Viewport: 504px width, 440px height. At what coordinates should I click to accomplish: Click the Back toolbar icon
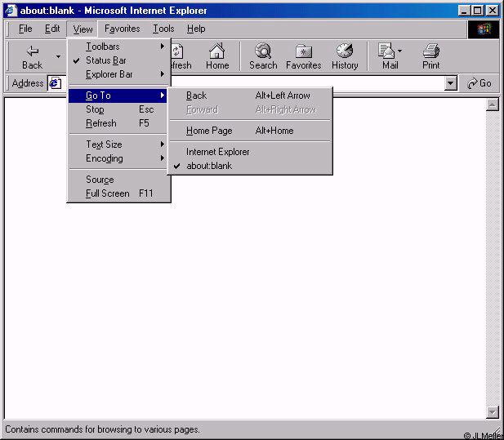[33, 51]
